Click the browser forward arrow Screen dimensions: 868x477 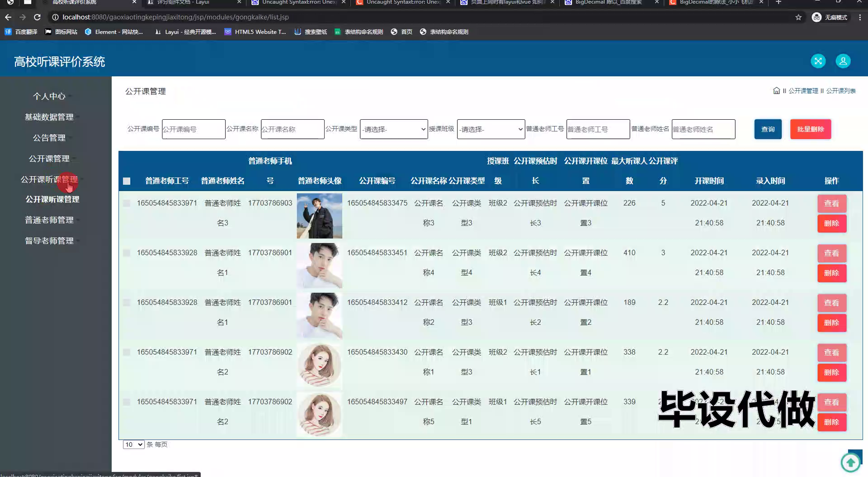23,17
